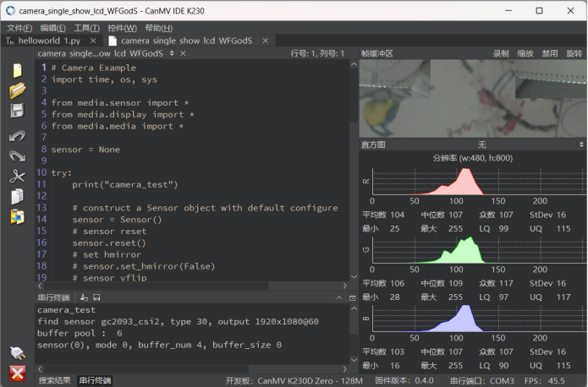
Task: Open the document selector arrows beside file name
Action: pos(172,53)
